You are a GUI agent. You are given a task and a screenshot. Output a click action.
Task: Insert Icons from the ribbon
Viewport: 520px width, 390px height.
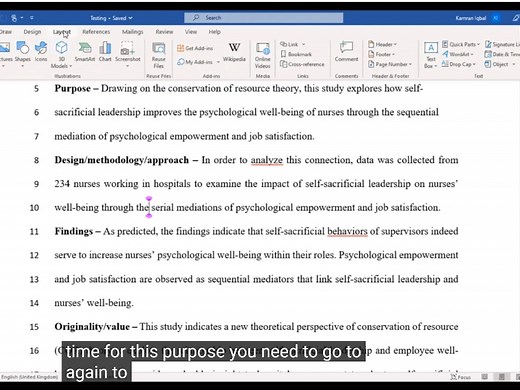pyautogui.click(x=41, y=52)
